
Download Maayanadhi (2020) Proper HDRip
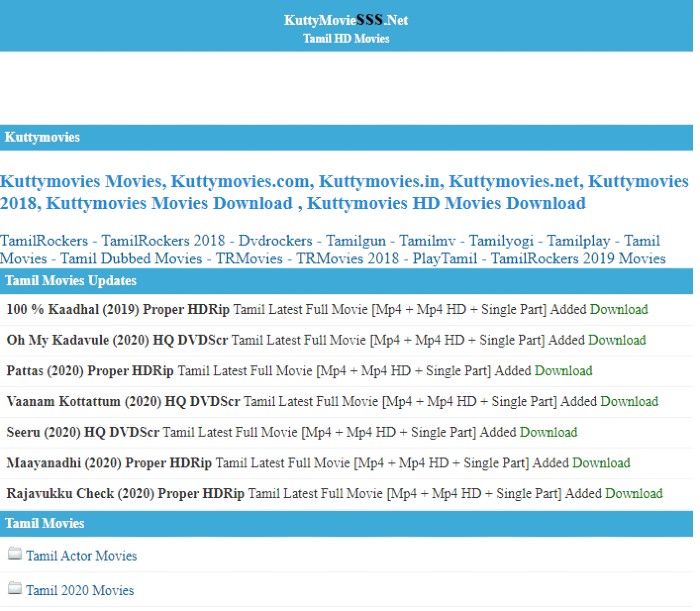point(601,462)
